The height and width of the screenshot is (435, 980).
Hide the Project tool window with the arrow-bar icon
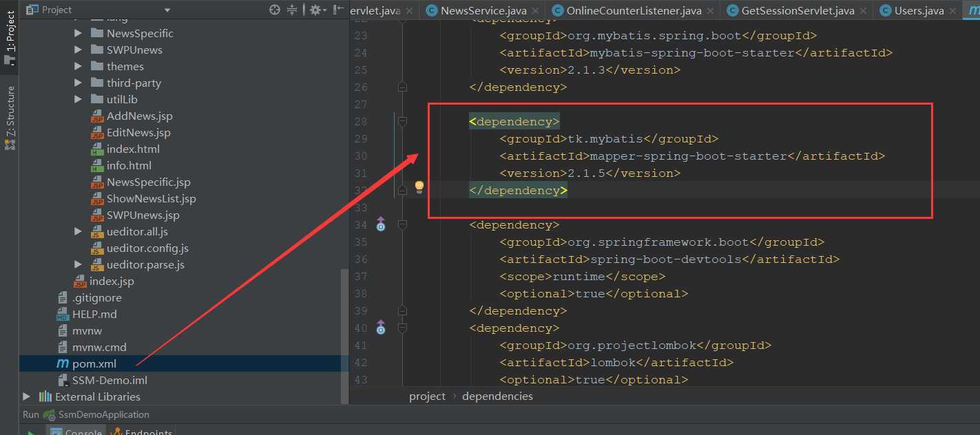[x=338, y=10]
